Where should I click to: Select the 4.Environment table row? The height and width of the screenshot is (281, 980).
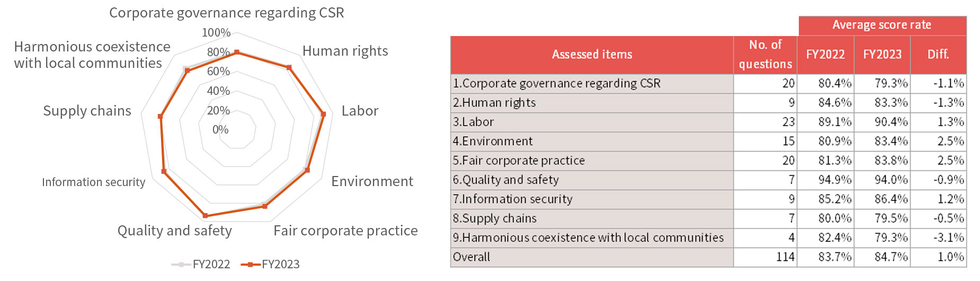tap(708, 142)
